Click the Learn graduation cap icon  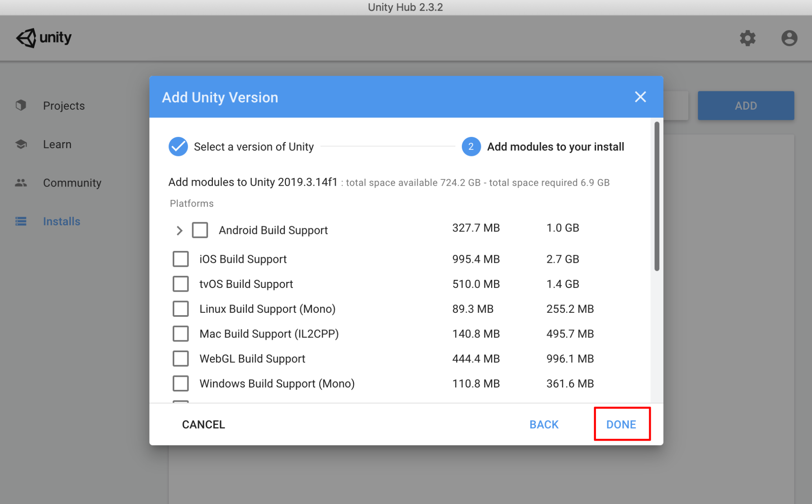(x=21, y=144)
